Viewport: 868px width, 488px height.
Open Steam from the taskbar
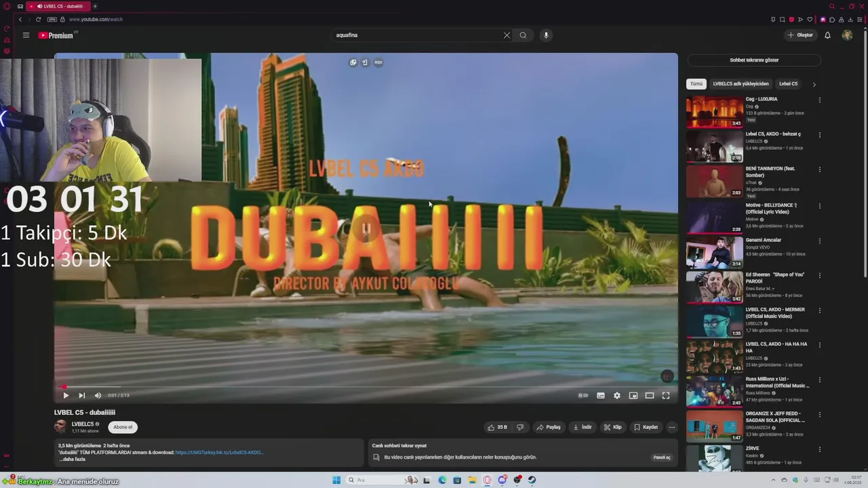532,480
